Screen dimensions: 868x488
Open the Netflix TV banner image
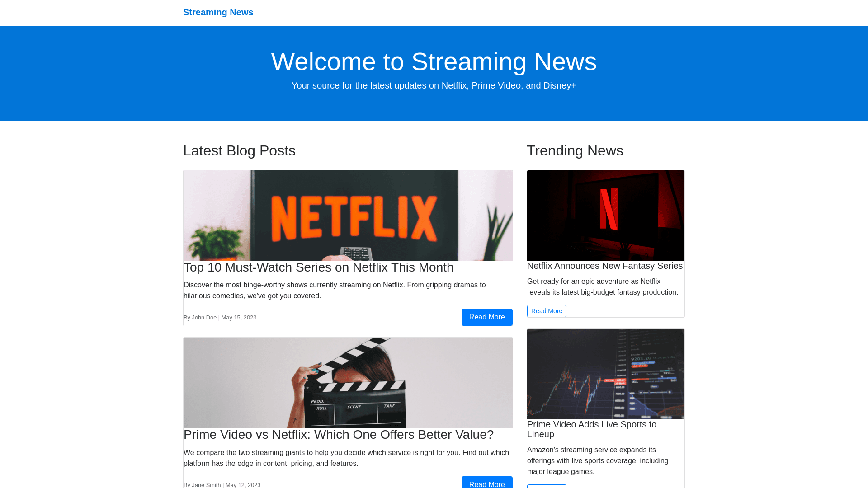348,215
